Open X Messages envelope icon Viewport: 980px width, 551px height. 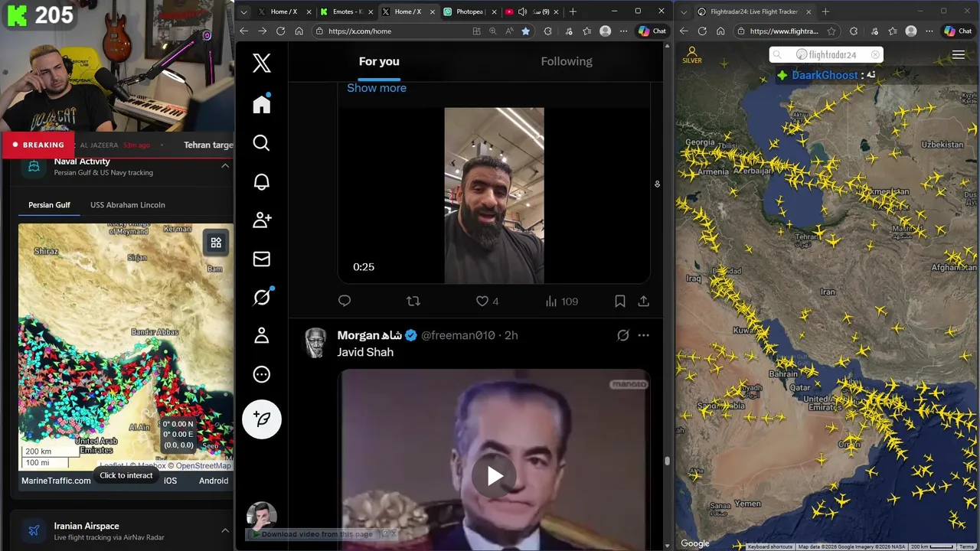(x=262, y=259)
